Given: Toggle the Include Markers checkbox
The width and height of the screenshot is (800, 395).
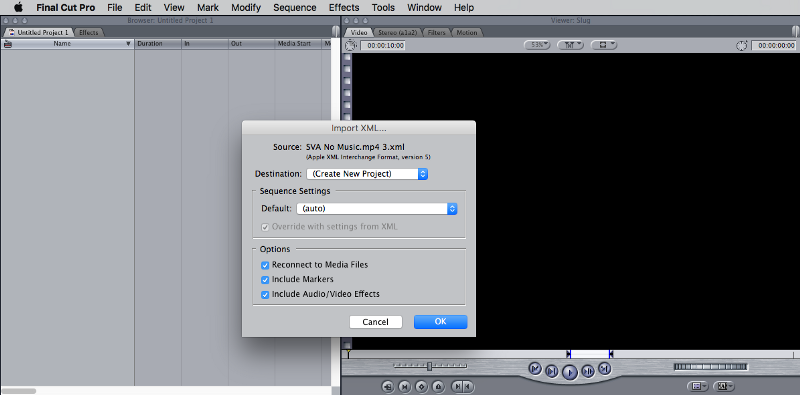Looking at the screenshot, I should pyautogui.click(x=265, y=280).
